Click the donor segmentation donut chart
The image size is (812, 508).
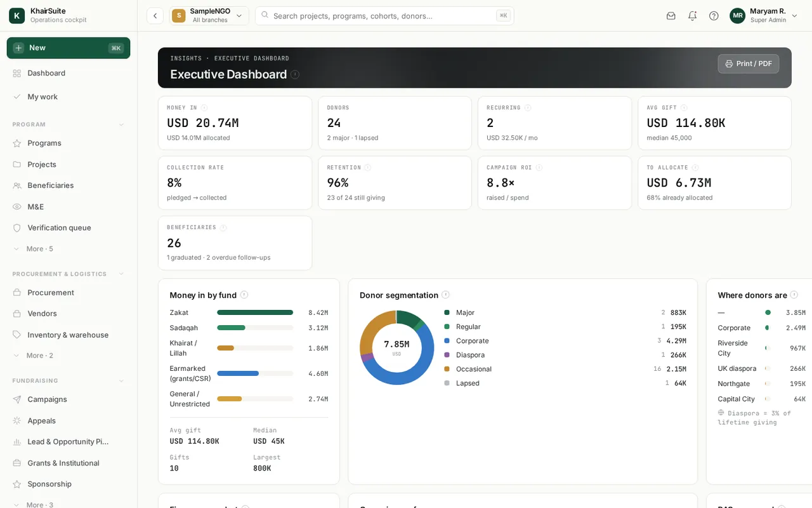click(396, 347)
